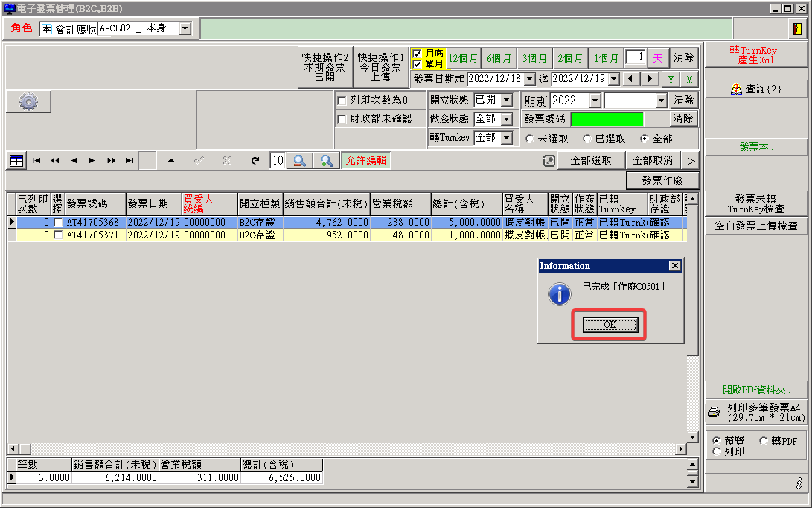Click the 發票作廢 button

pyautogui.click(x=662, y=180)
